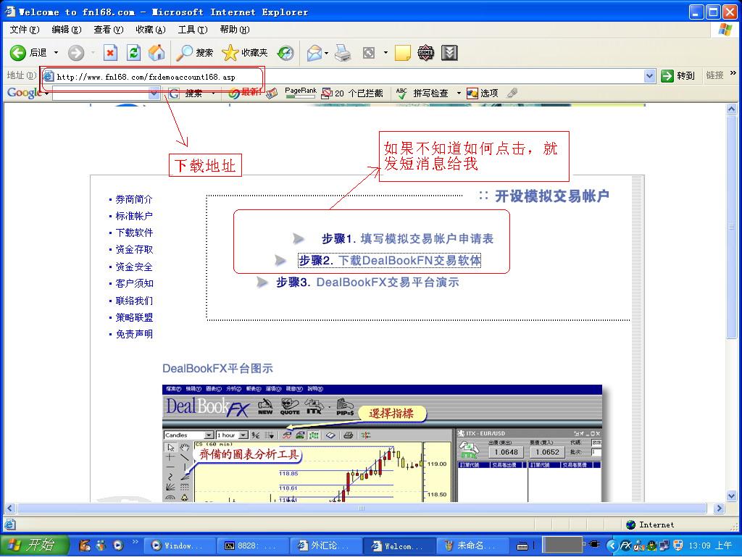Click the vertical scrollbar up arrow

[732, 109]
